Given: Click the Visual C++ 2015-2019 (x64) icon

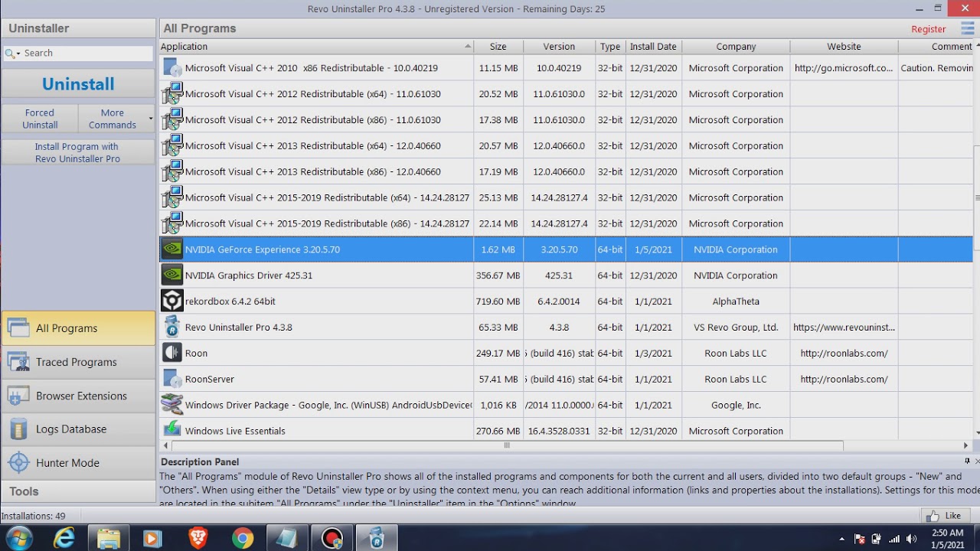Looking at the screenshot, I should 172,197.
